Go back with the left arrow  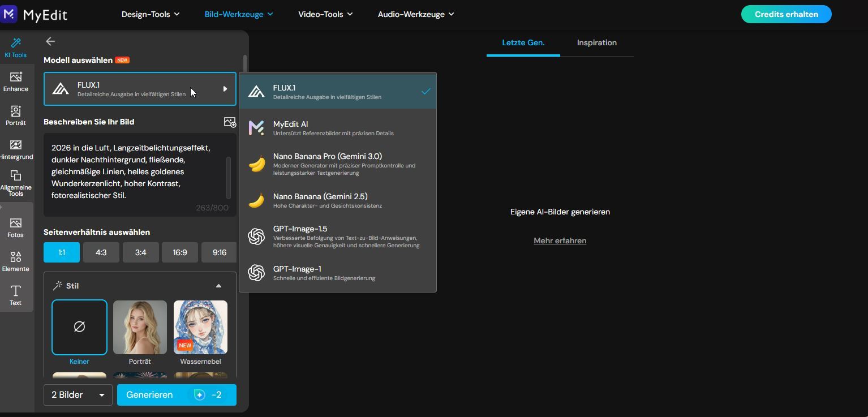pos(50,41)
